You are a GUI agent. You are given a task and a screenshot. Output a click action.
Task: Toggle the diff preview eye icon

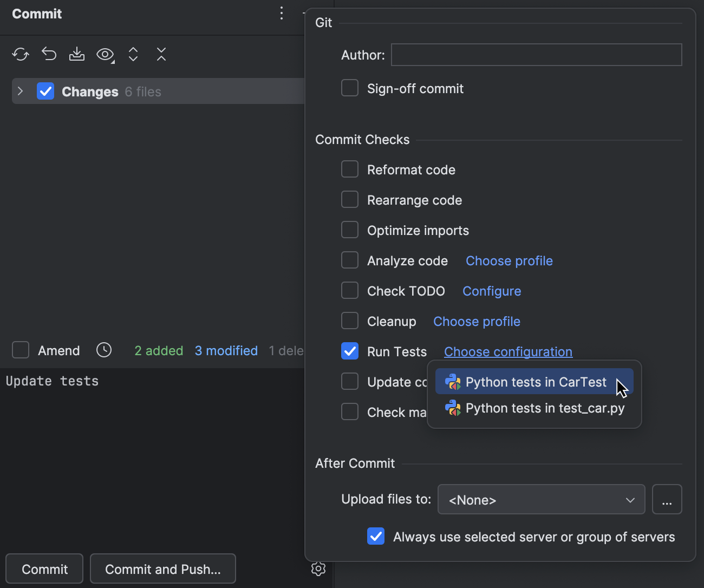[x=105, y=54]
